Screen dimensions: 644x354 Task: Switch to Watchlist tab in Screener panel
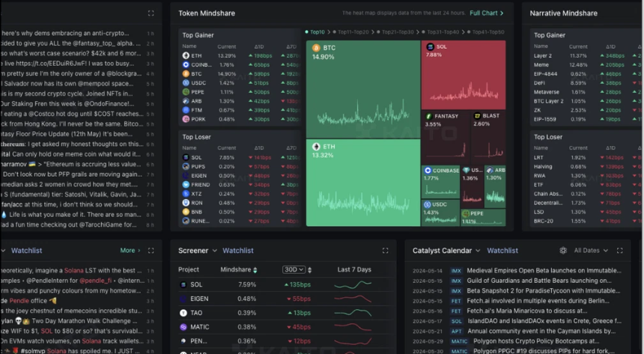coord(238,251)
